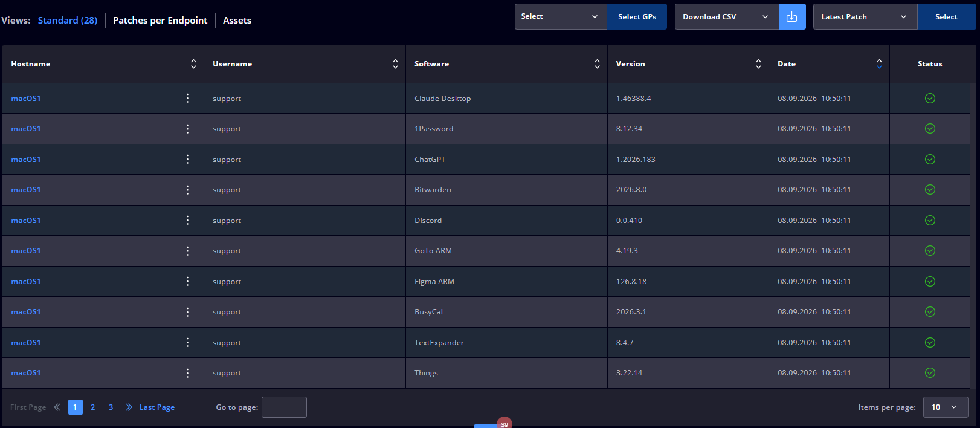Click Select button next to Latest Patch

(x=946, y=17)
